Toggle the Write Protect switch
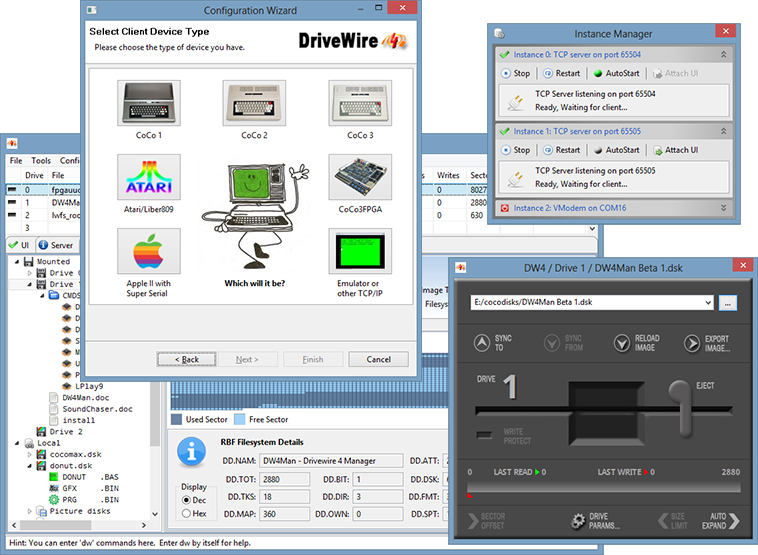The width and height of the screenshot is (758, 555). (x=484, y=435)
